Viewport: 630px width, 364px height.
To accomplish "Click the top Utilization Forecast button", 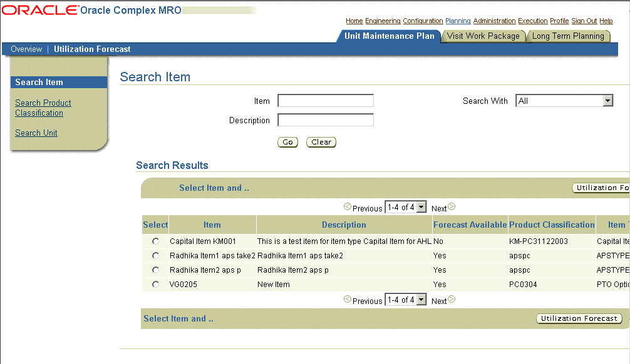I will pyautogui.click(x=601, y=188).
